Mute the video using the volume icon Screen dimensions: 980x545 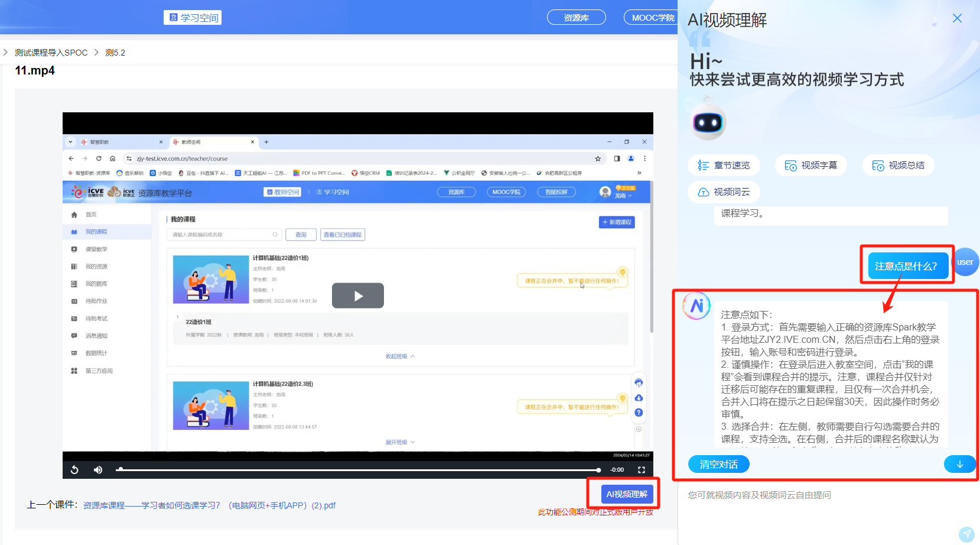click(98, 470)
